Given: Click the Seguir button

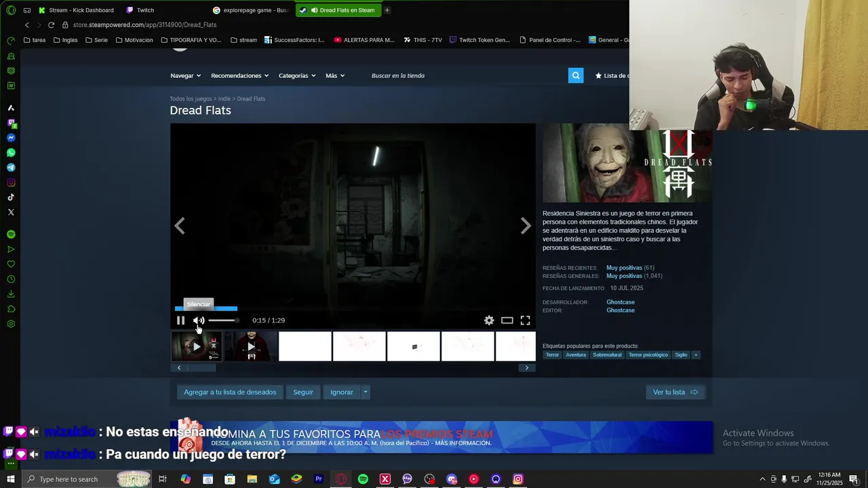Looking at the screenshot, I should click(303, 392).
